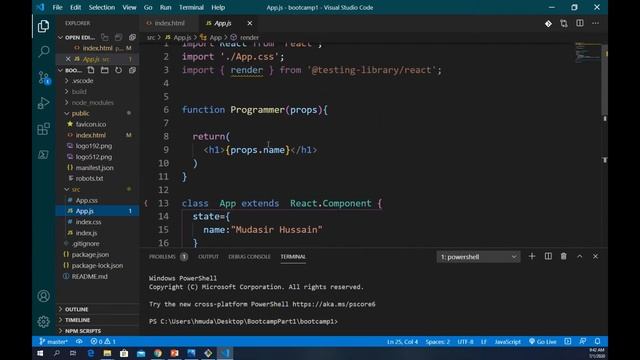Open the Terminal menu

(191, 7)
